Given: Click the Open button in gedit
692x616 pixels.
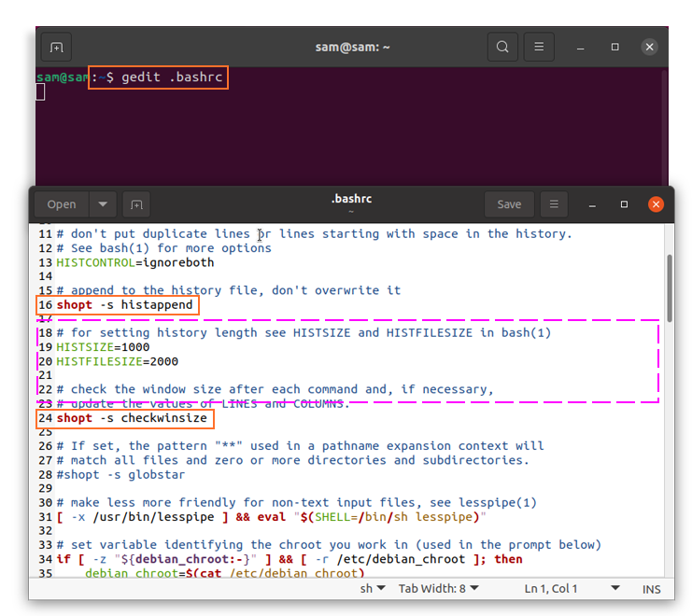Looking at the screenshot, I should click(x=62, y=204).
